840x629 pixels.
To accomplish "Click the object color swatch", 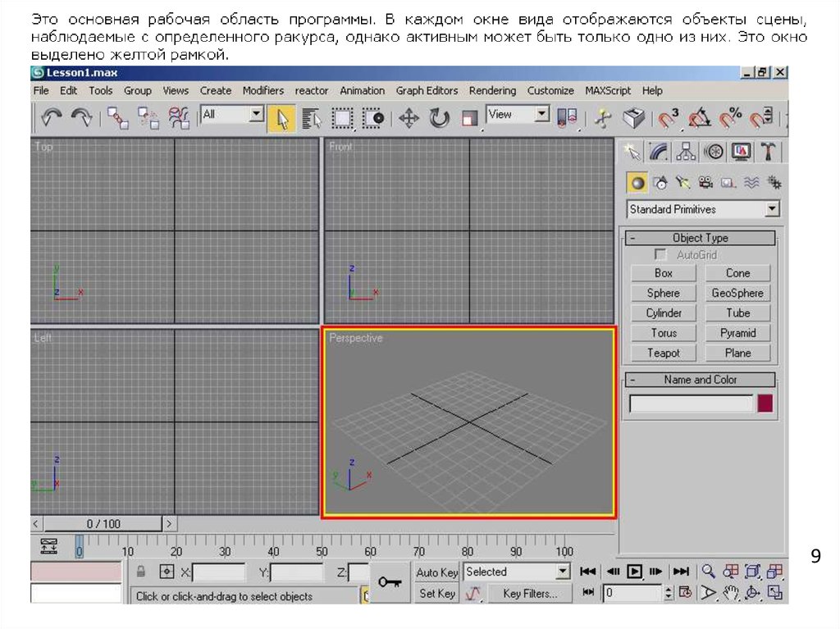I will 765,403.
